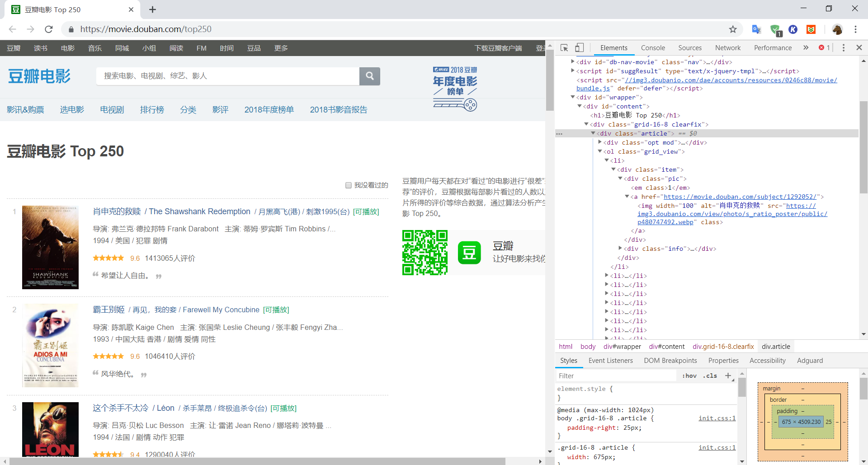Click the movie search magnifier button

click(370, 76)
